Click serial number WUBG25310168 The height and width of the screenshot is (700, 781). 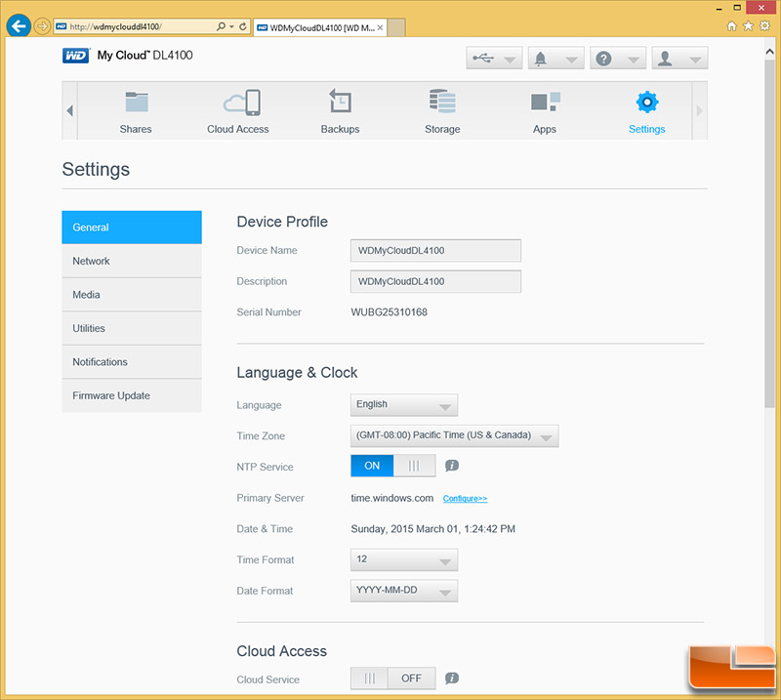389,312
